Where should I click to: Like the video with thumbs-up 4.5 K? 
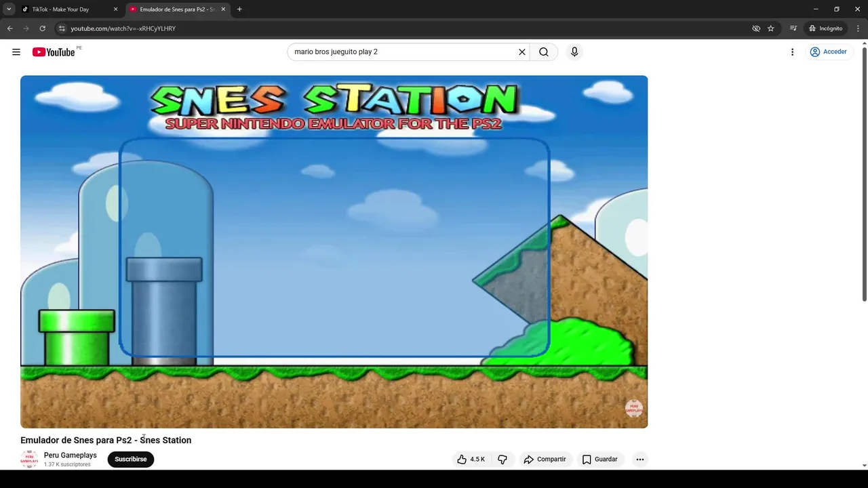pos(471,460)
